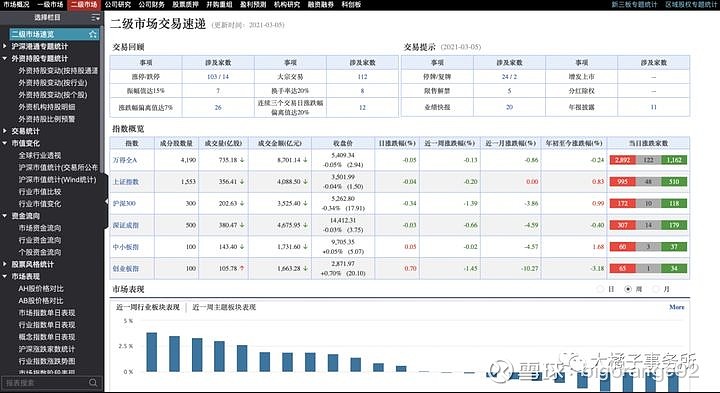Click gray 48 bar for 上证指数
The height and width of the screenshot is (393, 720).
point(648,182)
